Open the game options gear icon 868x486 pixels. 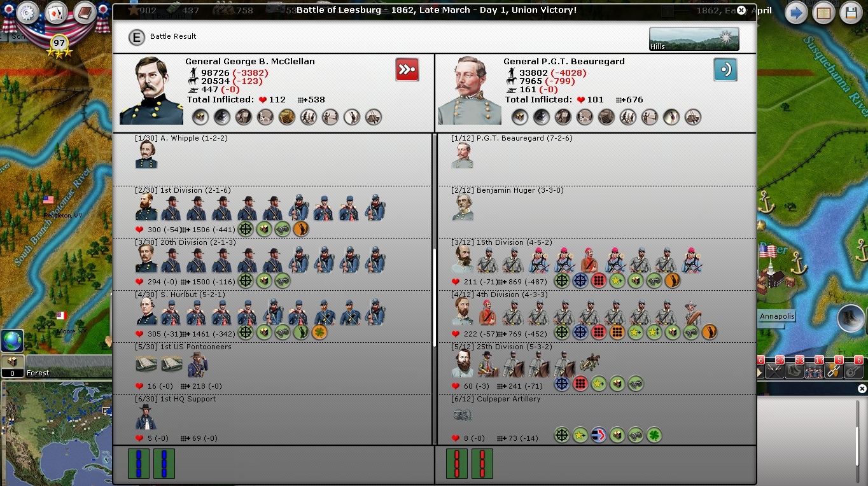coord(27,13)
